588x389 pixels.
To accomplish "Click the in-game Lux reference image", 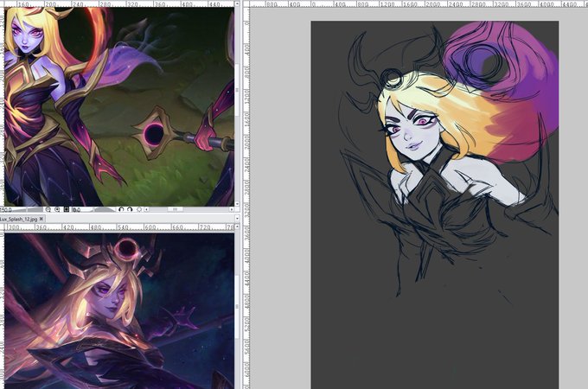I will [119, 107].
